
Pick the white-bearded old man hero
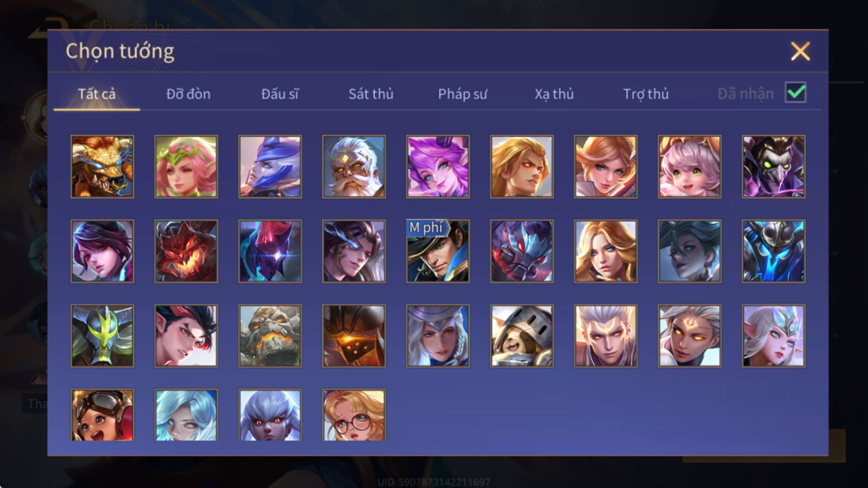pyautogui.click(x=354, y=166)
